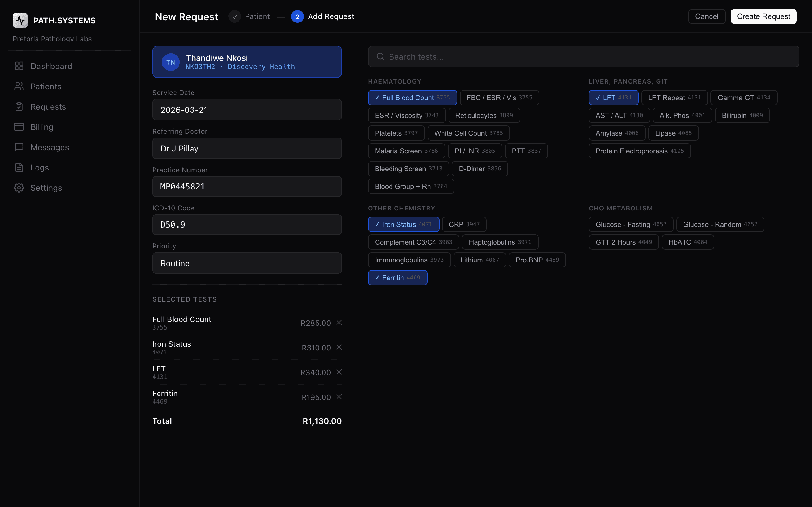The image size is (812, 507).
Task: Go to the Patient step
Action: point(249,16)
